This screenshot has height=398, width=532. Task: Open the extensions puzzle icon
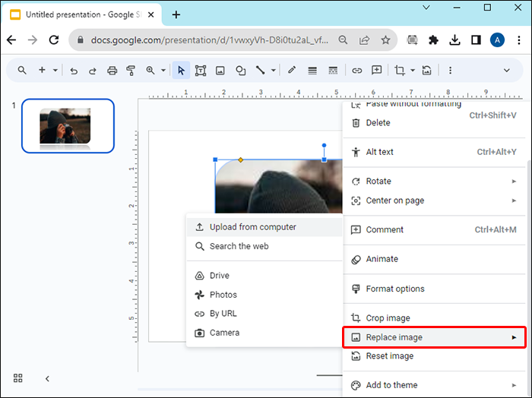tap(433, 40)
